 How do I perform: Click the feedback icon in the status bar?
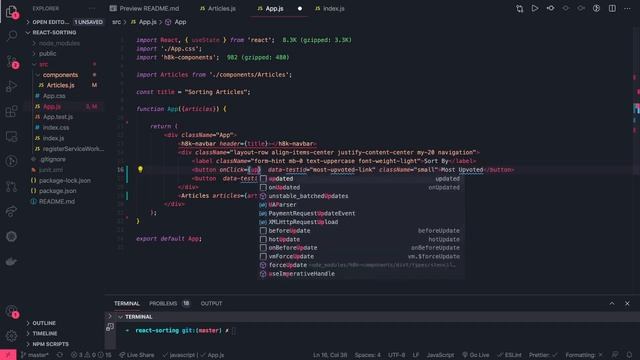(x=615, y=355)
